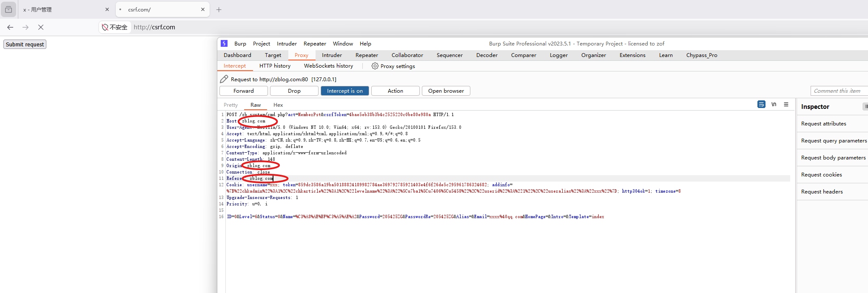The image size is (868, 293).
Task: Switch to the Dashboard tab
Action: coord(237,55)
